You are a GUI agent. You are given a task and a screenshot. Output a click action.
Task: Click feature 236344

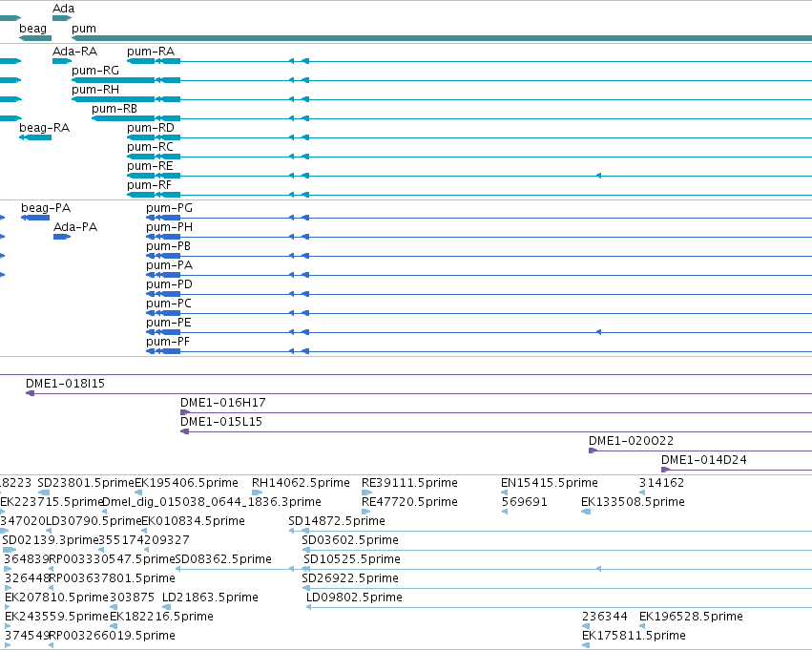click(605, 618)
